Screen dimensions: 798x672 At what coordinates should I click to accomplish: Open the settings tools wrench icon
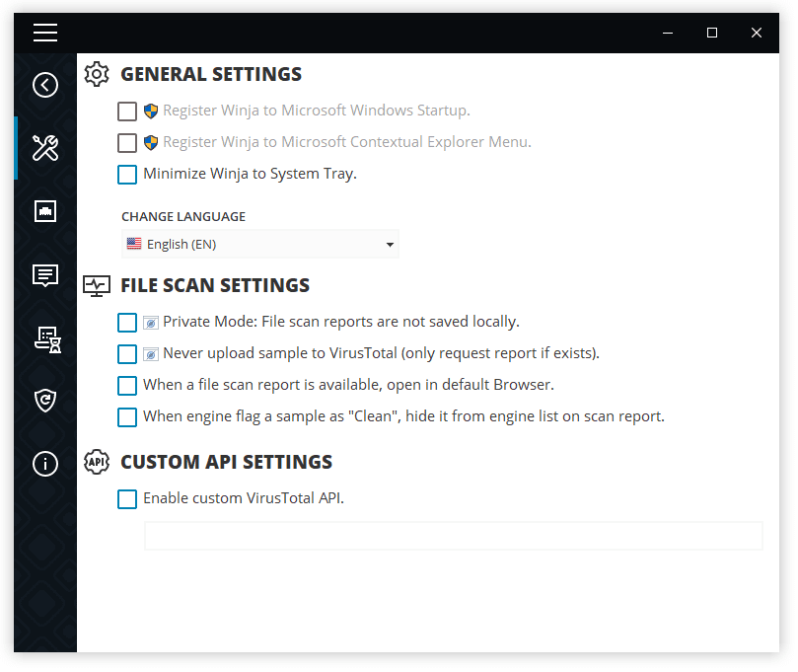[x=45, y=148]
